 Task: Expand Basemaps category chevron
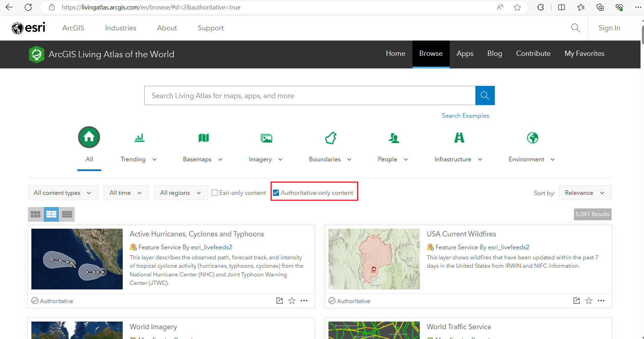tap(220, 160)
